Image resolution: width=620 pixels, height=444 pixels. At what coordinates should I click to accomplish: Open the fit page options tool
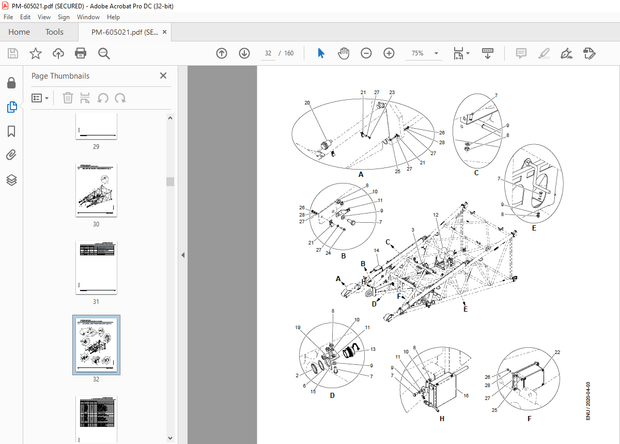click(x=458, y=53)
